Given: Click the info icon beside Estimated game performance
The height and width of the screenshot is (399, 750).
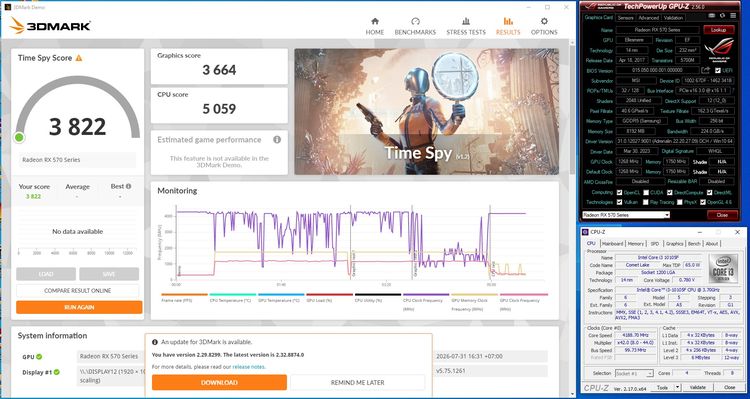Looking at the screenshot, I should [276, 140].
